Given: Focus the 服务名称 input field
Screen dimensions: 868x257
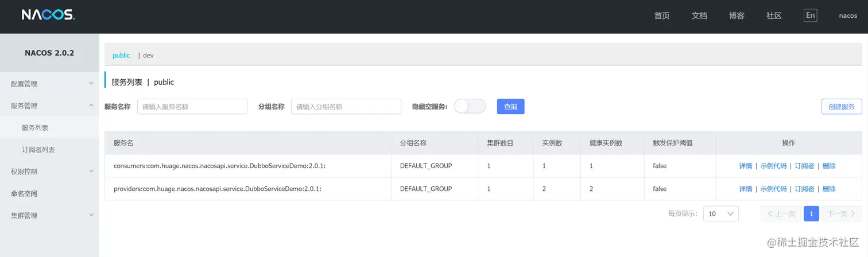Looking at the screenshot, I should click(x=192, y=107).
